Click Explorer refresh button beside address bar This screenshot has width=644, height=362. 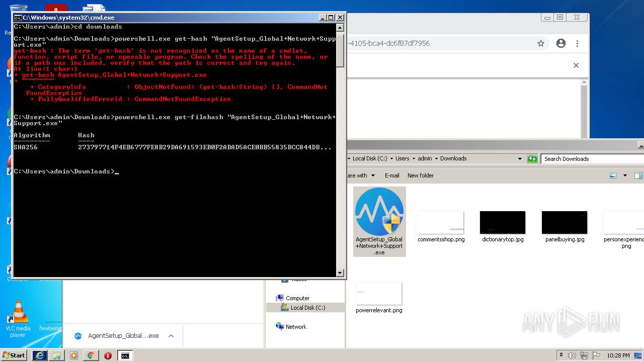click(x=532, y=159)
